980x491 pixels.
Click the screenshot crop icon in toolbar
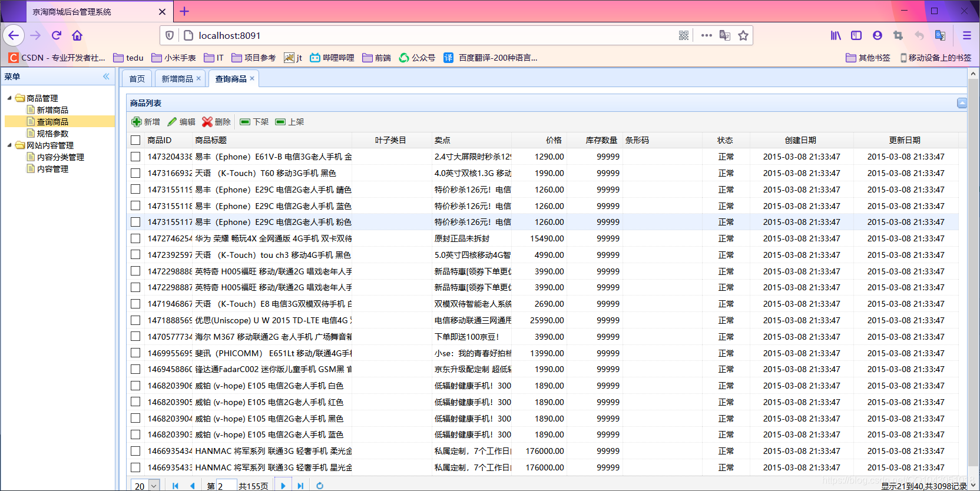[x=898, y=35]
